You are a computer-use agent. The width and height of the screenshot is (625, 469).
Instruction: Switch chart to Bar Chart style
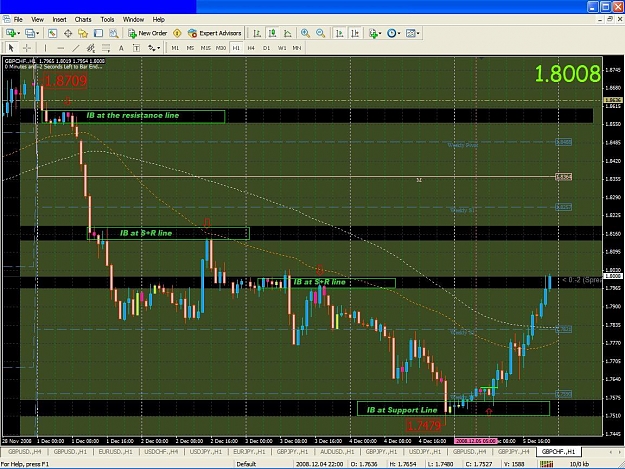click(x=257, y=33)
